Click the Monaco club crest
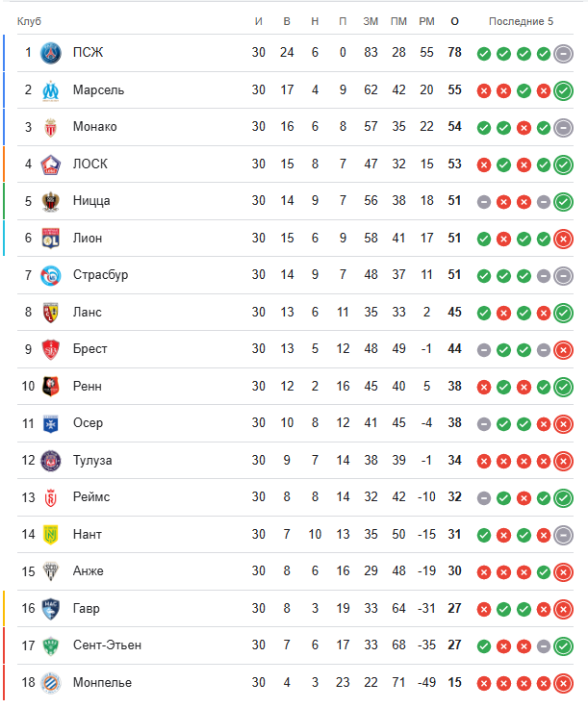 click(x=51, y=127)
